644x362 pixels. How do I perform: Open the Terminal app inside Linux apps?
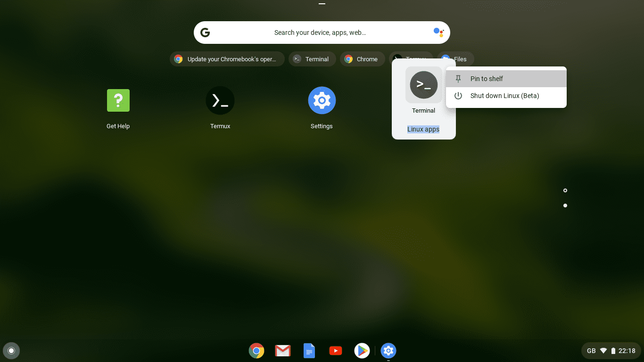click(x=423, y=85)
